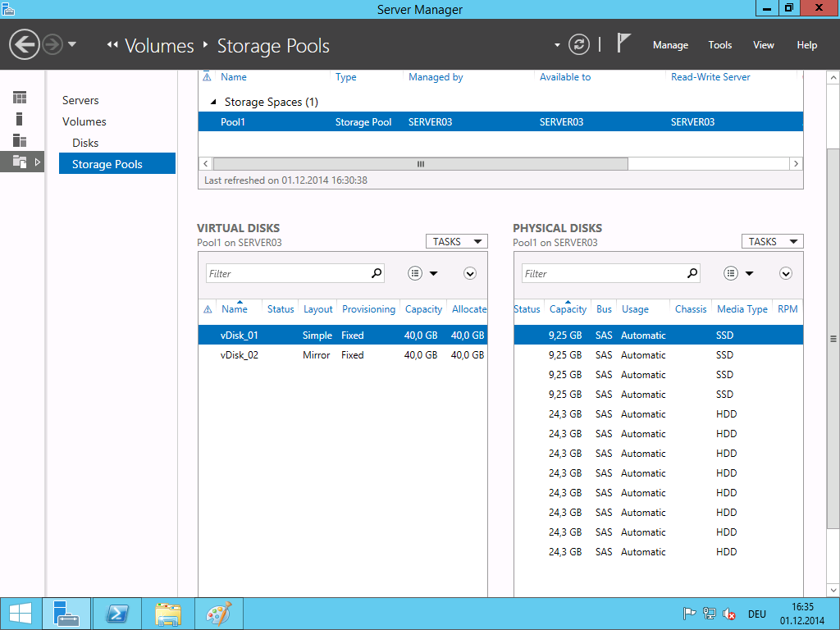Select Disks in the navigation pane
Viewport: 840px width, 630px height.
[85, 143]
